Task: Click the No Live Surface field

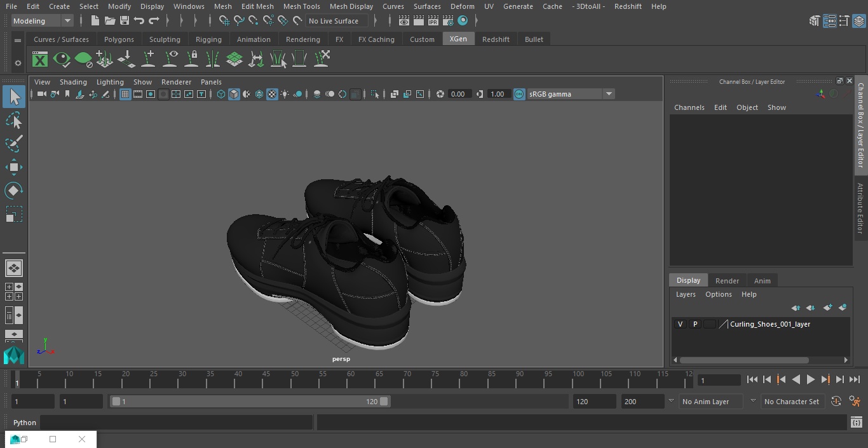Action: click(x=334, y=21)
